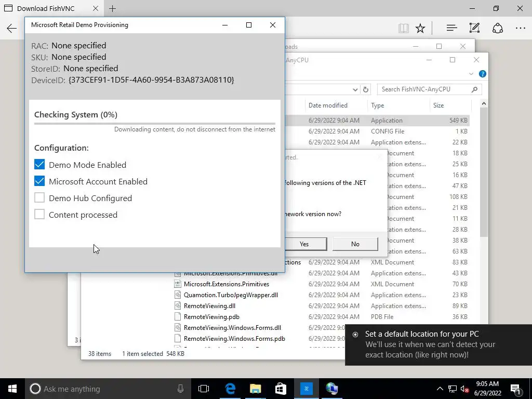The height and width of the screenshot is (399, 532).
Task: Click Quamotion.TurboJpegWrapper.dll file icon
Action: [x=178, y=295]
